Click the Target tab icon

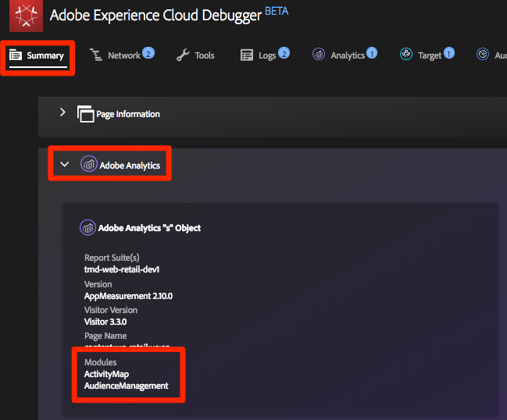coord(406,54)
